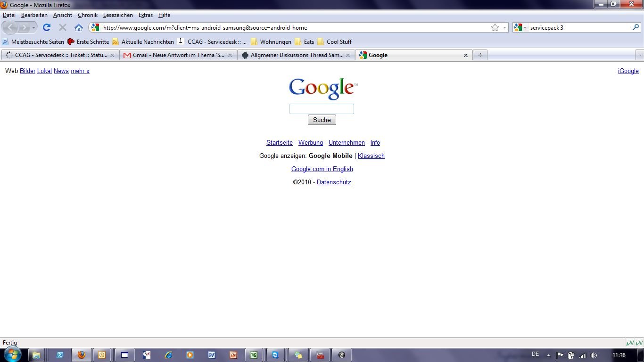Open the CCAG - Servicedesk bookmark
The image size is (644, 362).
[212, 41]
